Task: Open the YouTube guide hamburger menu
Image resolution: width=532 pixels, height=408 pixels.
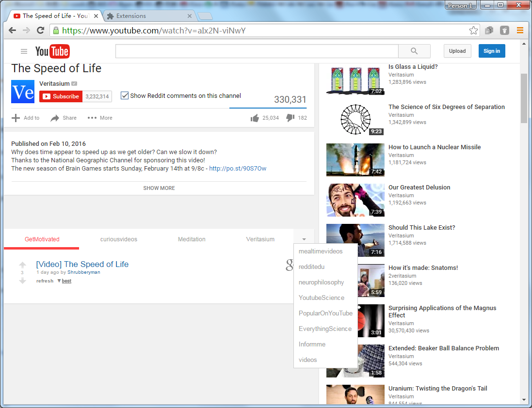Action: click(x=24, y=51)
